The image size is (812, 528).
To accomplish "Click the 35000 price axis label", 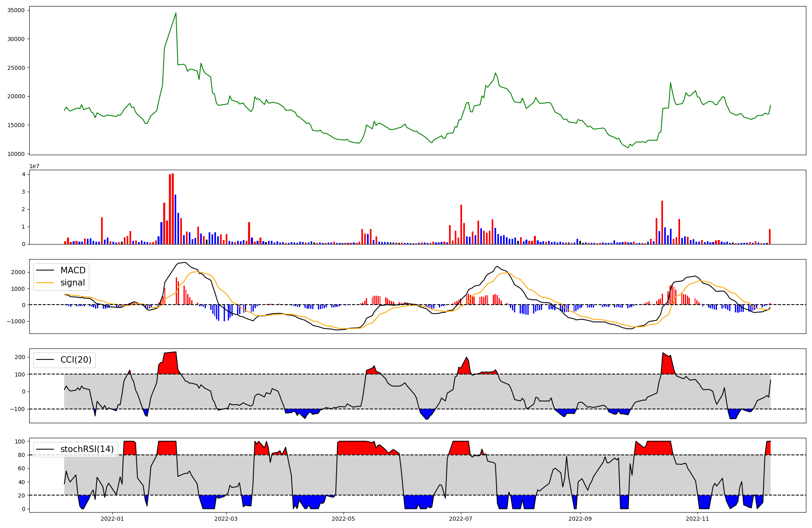I will coord(16,10).
